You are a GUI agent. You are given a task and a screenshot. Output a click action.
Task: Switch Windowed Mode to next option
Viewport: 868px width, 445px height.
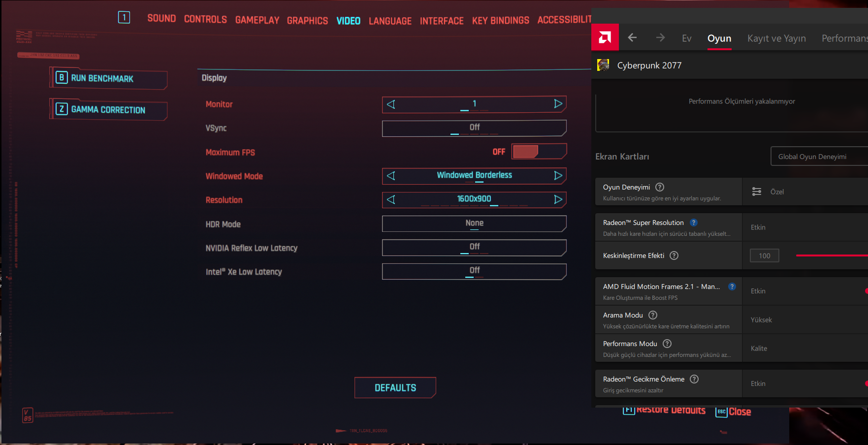click(558, 176)
